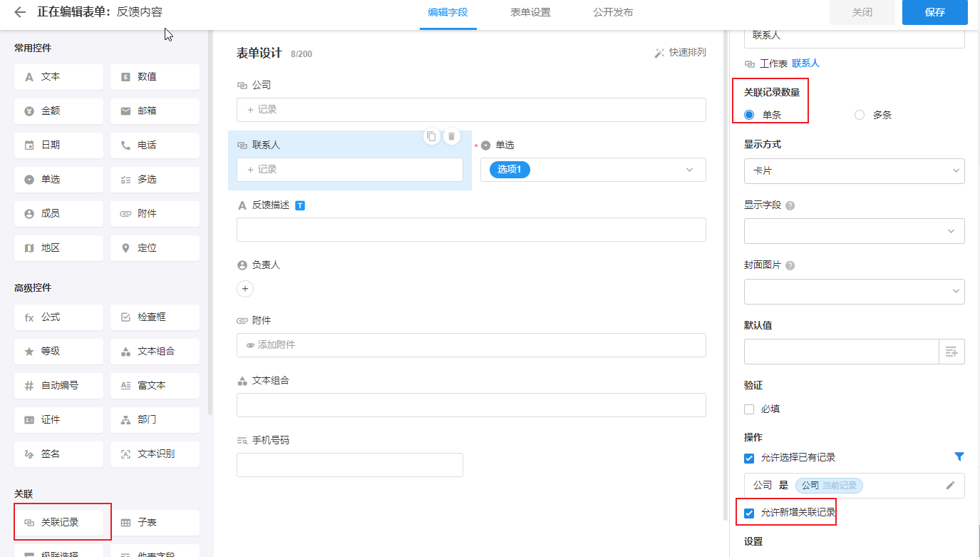Viewport: 980px width, 557px height.
Task: Copy the 联系人 field with duplicate icon
Action: point(431,136)
